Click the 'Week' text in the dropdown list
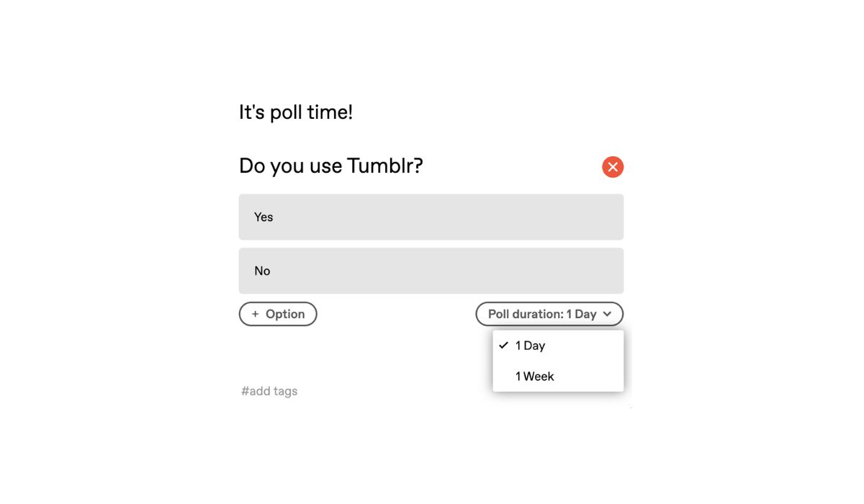864x504 pixels. [539, 376]
